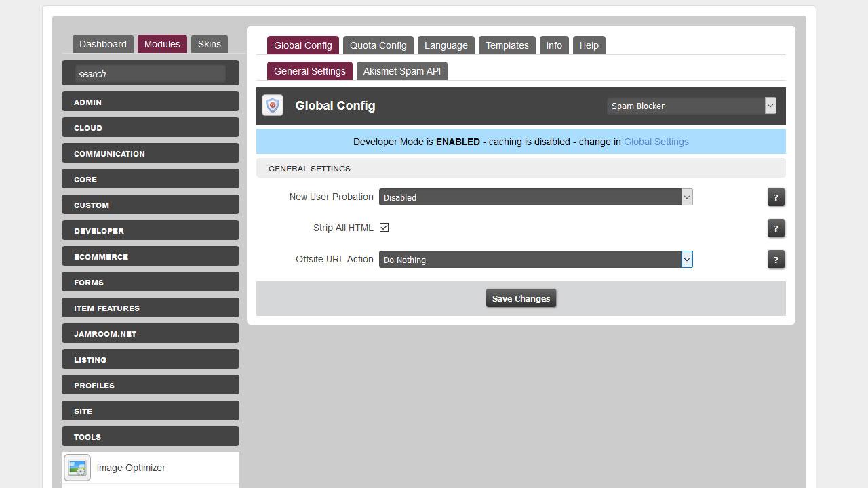Expand the LISTING module category
The width and height of the screenshot is (868, 488).
[151, 359]
